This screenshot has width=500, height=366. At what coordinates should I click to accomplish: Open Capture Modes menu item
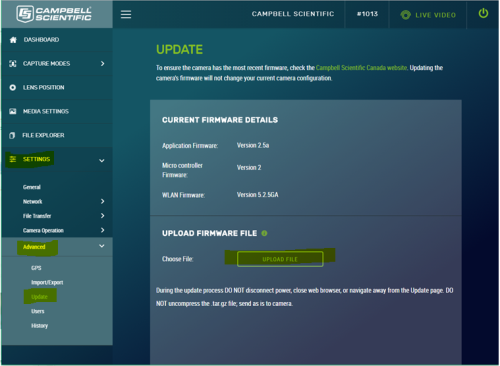47,63
